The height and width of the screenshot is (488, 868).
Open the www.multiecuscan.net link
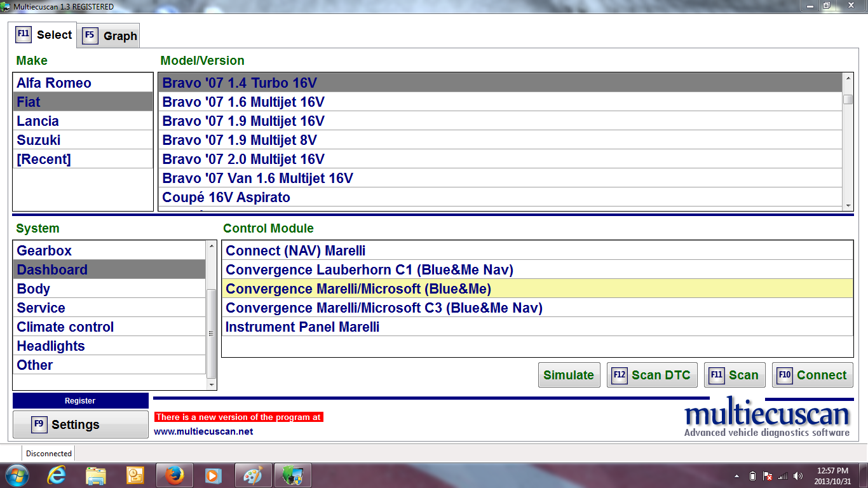[x=203, y=431]
